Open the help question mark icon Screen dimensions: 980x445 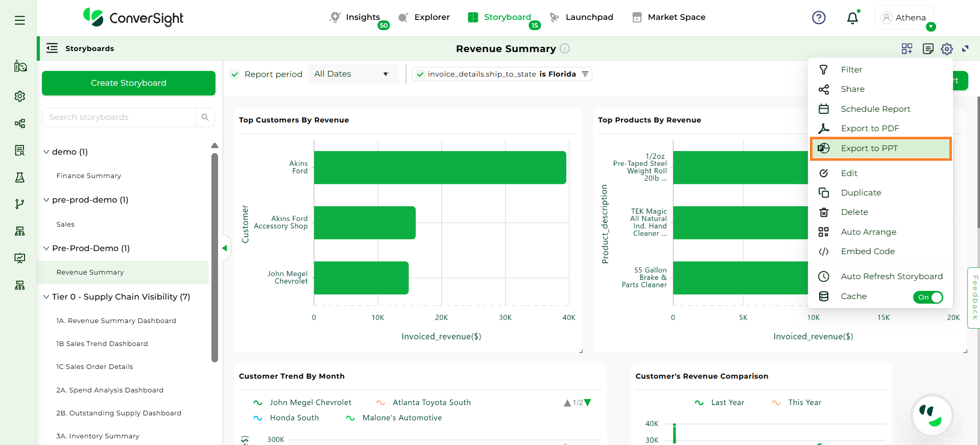[819, 18]
